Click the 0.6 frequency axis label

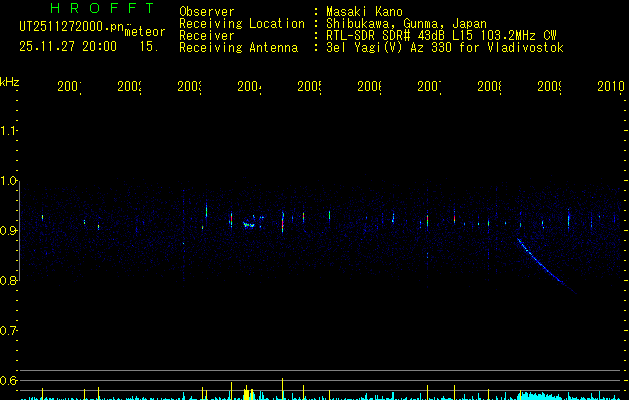coord(8,380)
